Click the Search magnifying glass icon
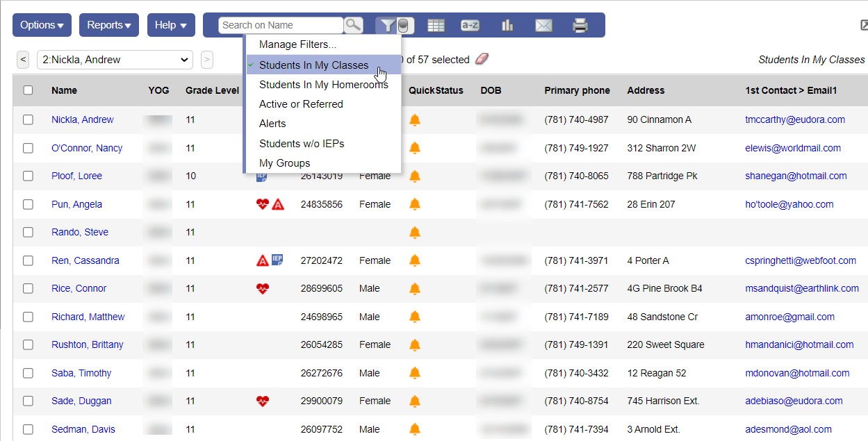Viewport: 868px width, 441px height. click(353, 24)
